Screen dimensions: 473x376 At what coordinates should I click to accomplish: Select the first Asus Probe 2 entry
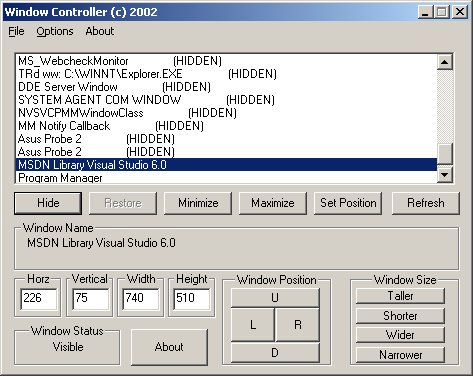click(x=226, y=139)
